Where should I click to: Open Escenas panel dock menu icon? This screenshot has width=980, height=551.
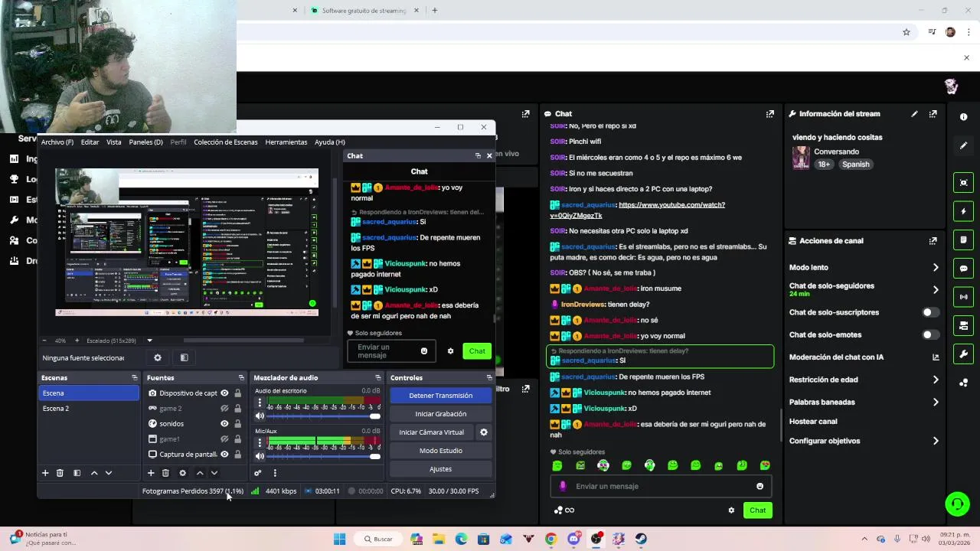click(135, 378)
